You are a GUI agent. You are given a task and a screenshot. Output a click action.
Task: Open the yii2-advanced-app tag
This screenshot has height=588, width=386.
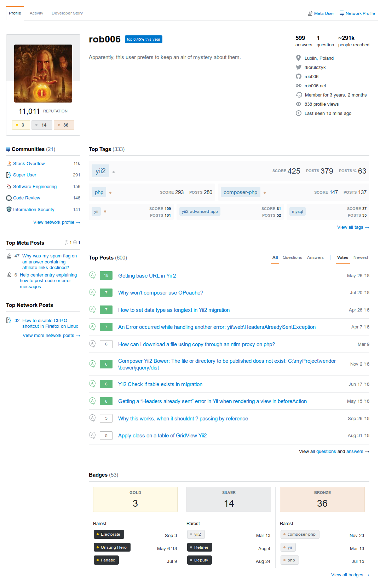(200, 211)
